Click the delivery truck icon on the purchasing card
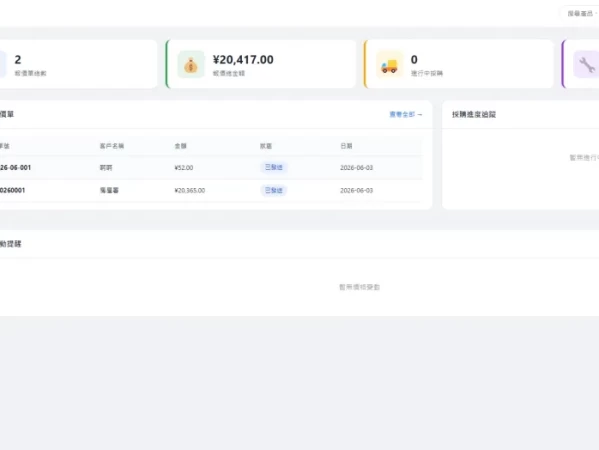This screenshot has width=599, height=450. pyautogui.click(x=389, y=65)
